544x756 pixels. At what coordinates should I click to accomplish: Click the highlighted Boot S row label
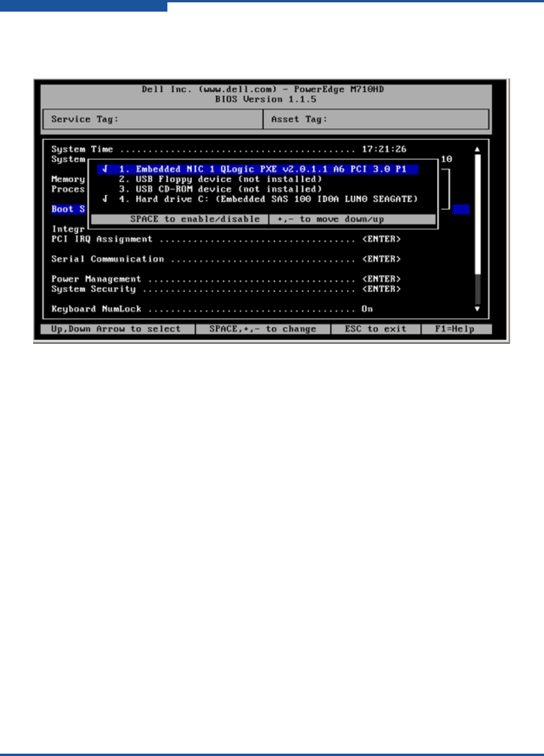68,209
